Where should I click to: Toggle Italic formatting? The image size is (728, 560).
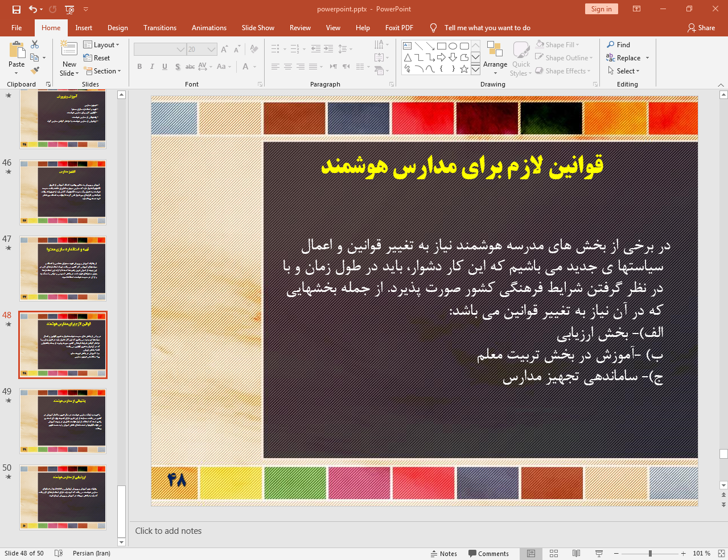[x=152, y=67]
